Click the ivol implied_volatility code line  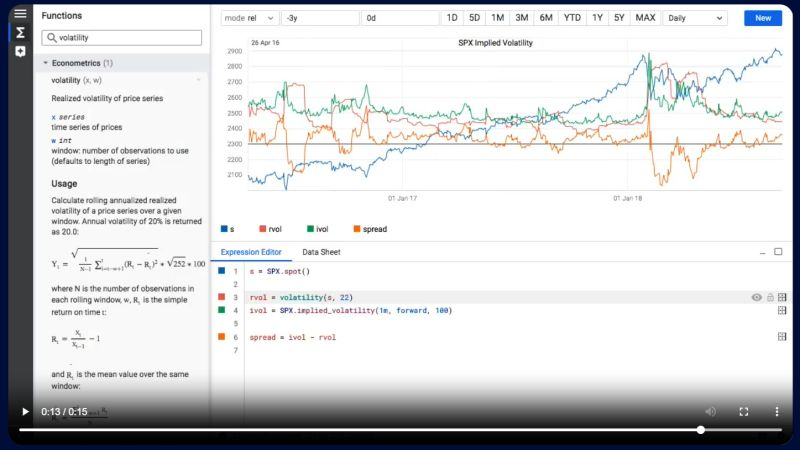tap(351, 310)
